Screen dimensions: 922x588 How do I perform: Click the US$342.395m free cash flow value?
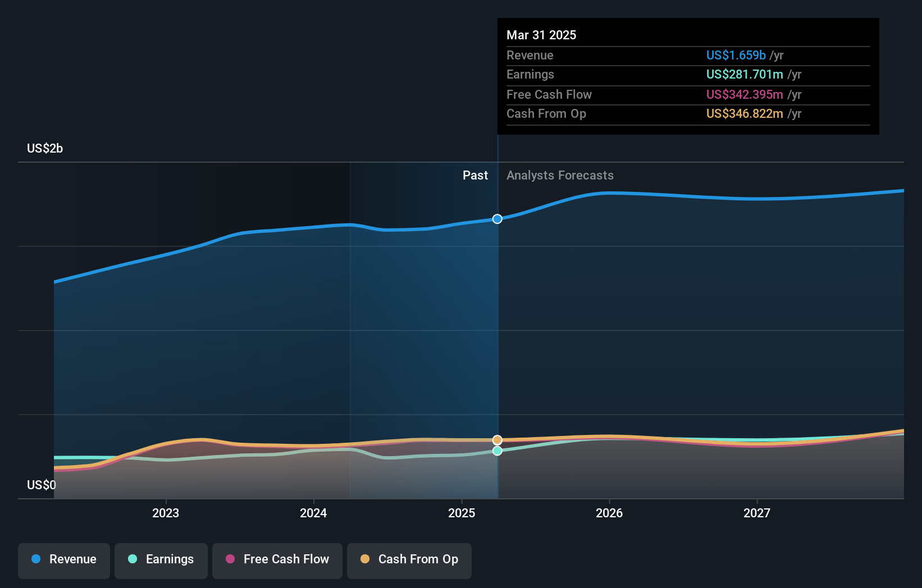(745, 94)
